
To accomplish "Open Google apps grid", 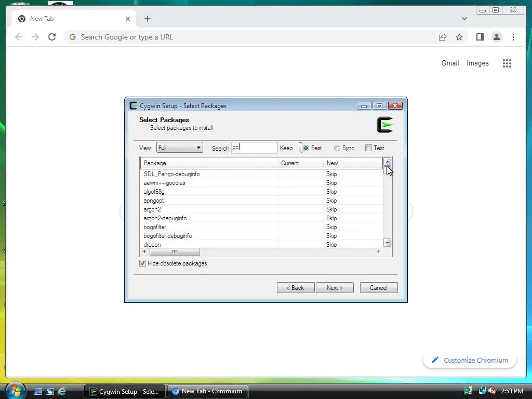I will (x=507, y=63).
